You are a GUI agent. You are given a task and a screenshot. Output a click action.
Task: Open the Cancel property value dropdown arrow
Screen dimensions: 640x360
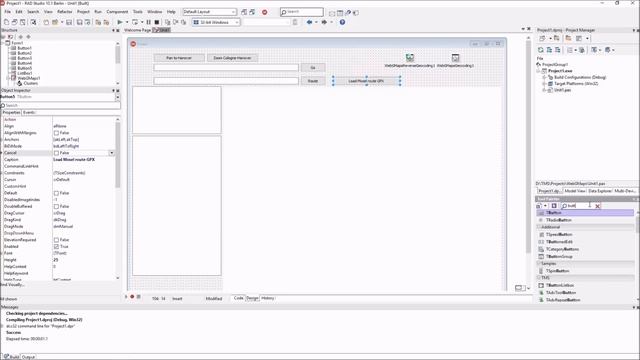pyautogui.click(x=111, y=153)
